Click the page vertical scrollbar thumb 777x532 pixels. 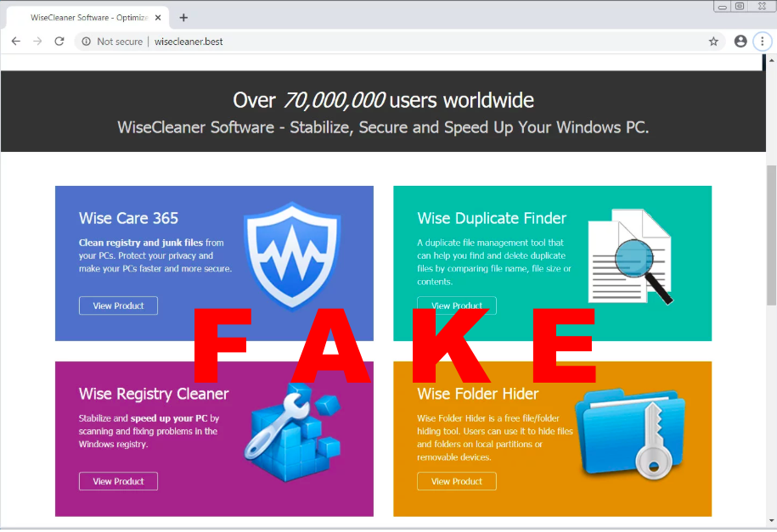772,235
